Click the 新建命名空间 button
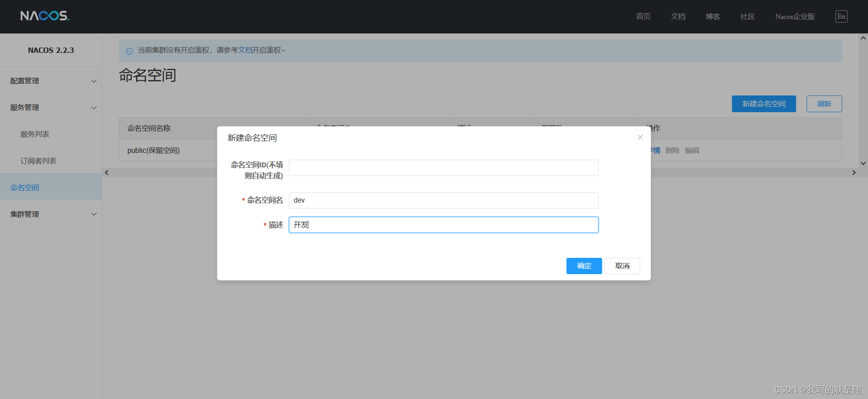 tap(764, 104)
